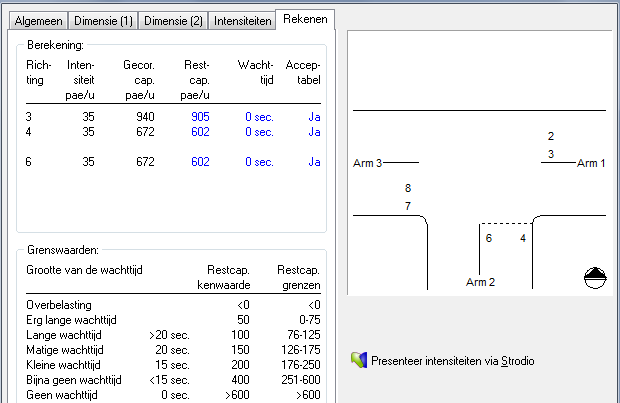Click the Inten-siteit column header

(x=80, y=80)
